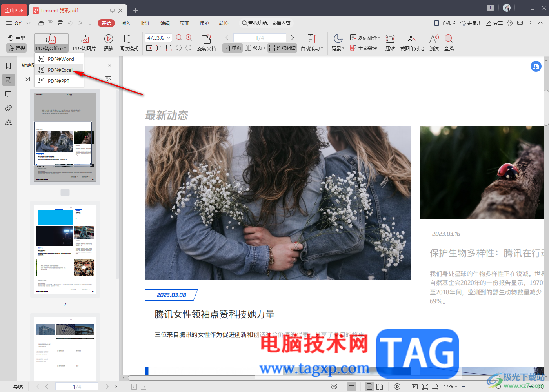Click the 分享 share button
Image resolution: width=549 pixels, height=392 pixels.
click(x=494, y=23)
